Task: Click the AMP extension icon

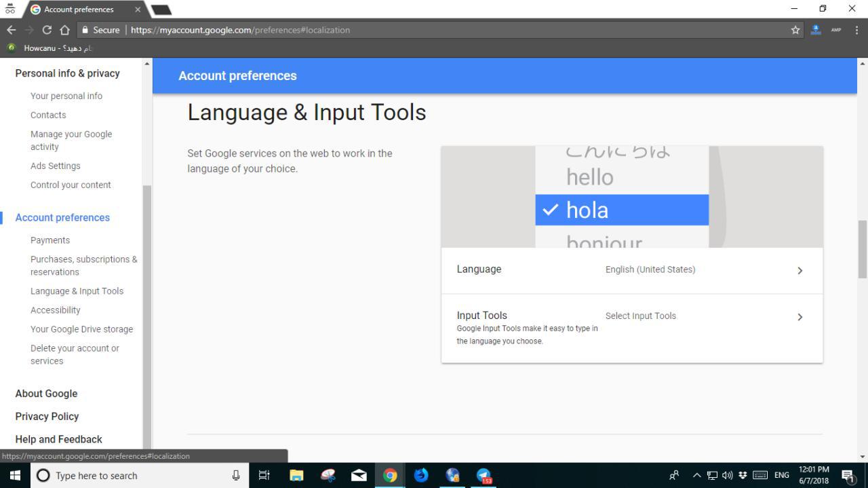Action: [x=836, y=30]
